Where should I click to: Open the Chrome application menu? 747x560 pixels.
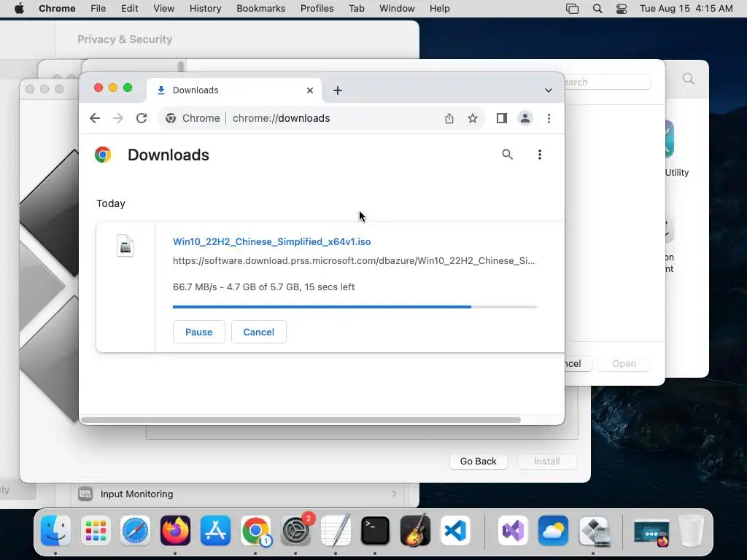(57, 9)
